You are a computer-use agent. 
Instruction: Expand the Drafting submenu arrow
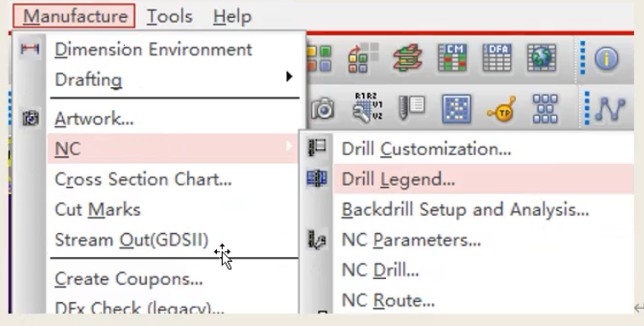(290, 77)
